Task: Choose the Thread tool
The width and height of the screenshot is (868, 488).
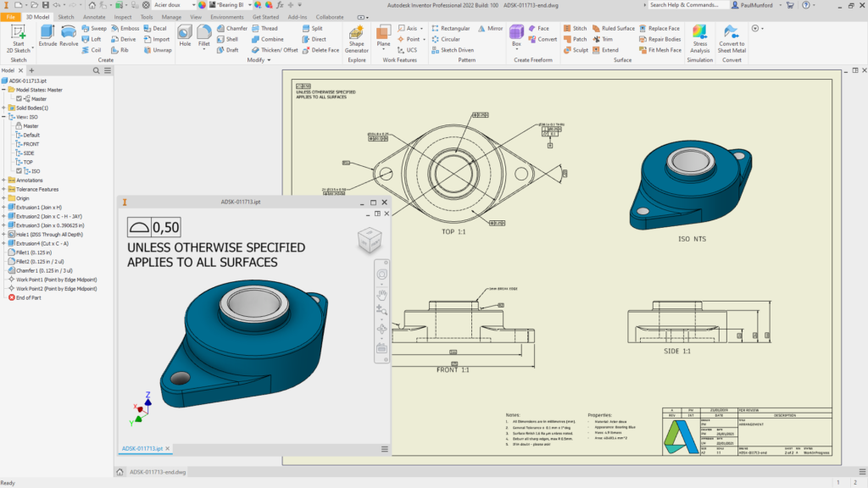Action: (264, 28)
